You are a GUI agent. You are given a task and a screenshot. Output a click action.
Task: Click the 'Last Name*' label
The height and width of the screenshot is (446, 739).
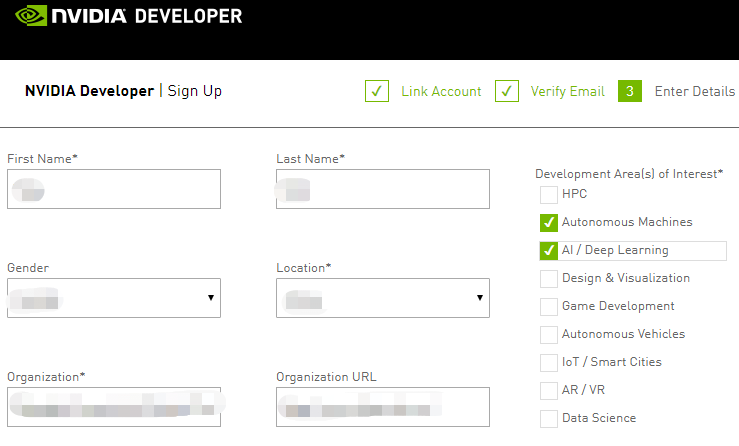tap(311, 159)
